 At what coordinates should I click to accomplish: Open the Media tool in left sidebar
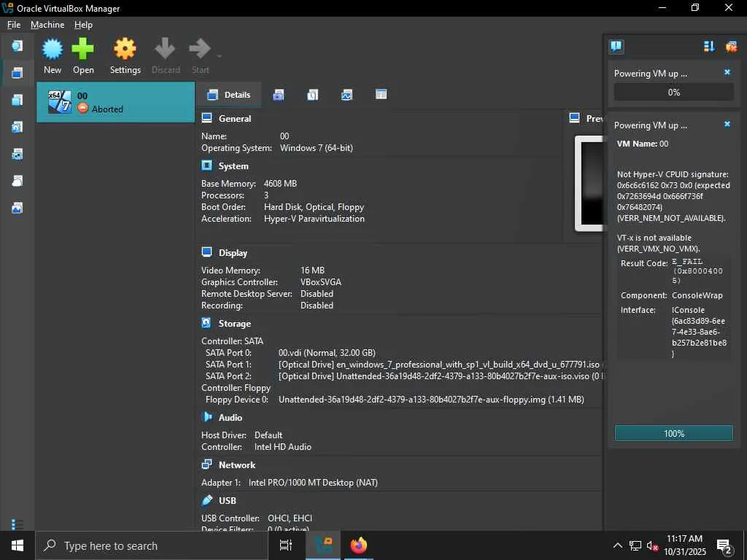coord(18,127)
